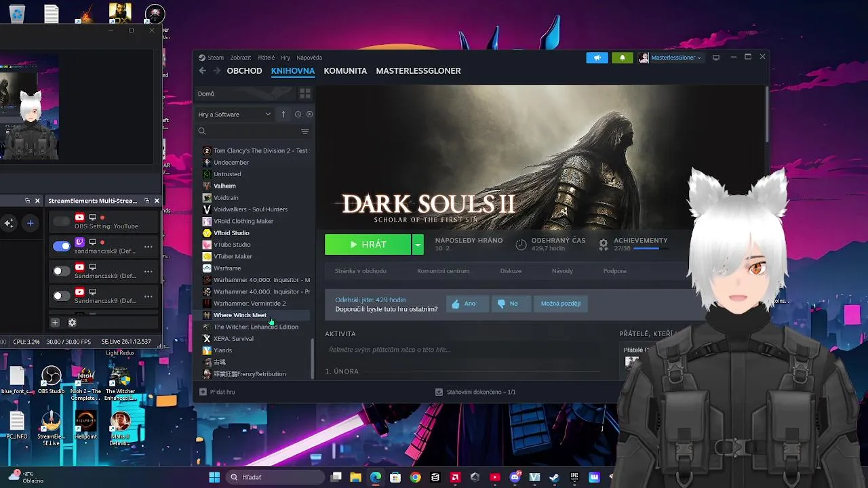
Task: Open Steam notifications bell
Action: click(x=623, y=58)
